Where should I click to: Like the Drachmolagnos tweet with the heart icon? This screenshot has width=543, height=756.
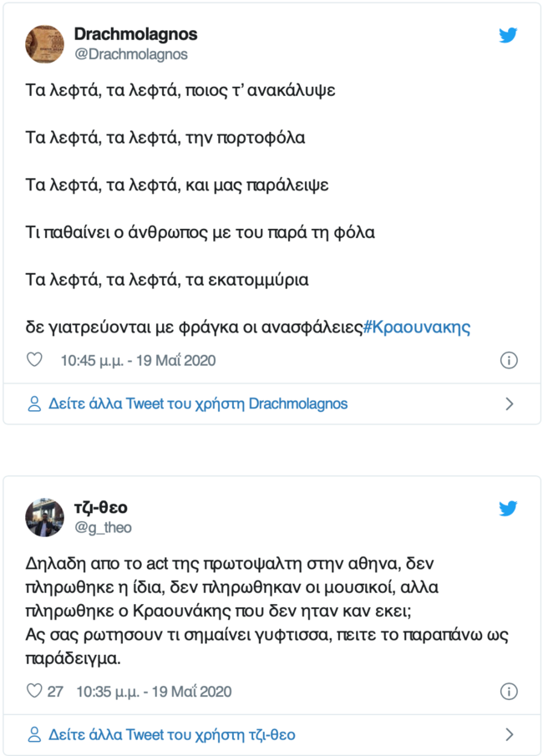point(34,360)
